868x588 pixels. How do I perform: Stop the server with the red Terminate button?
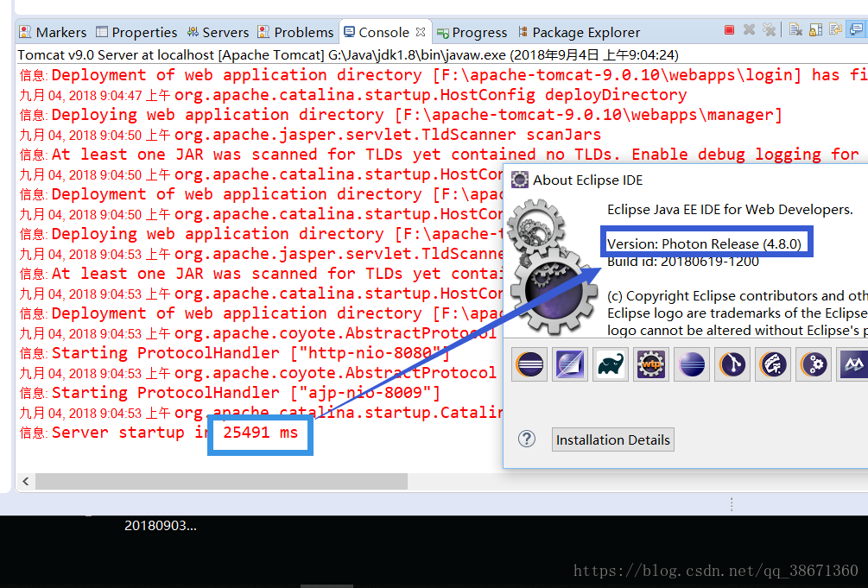(729, 30)
